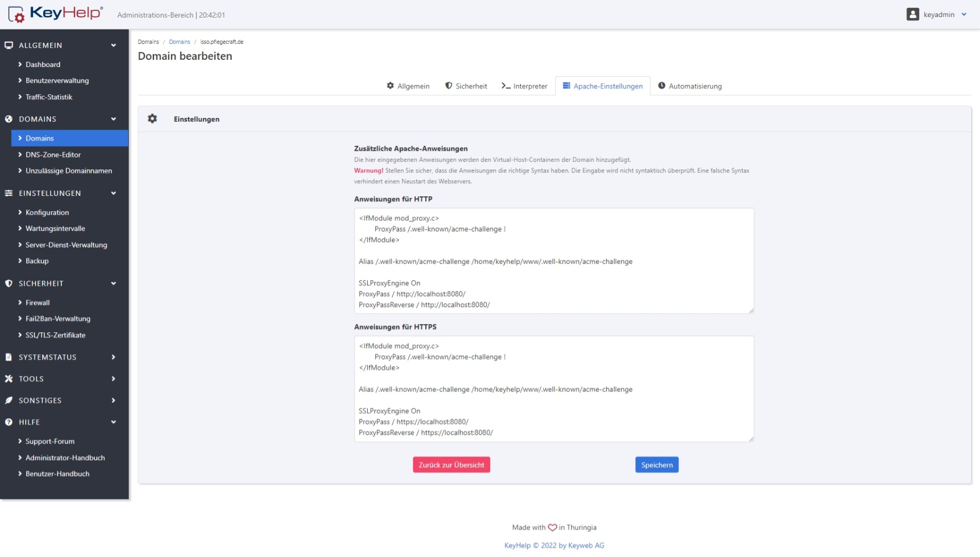This screenshot has height=557, width=980.
Task: Click the keyadmin user avatar icon
Action: (x=912, y=14)
